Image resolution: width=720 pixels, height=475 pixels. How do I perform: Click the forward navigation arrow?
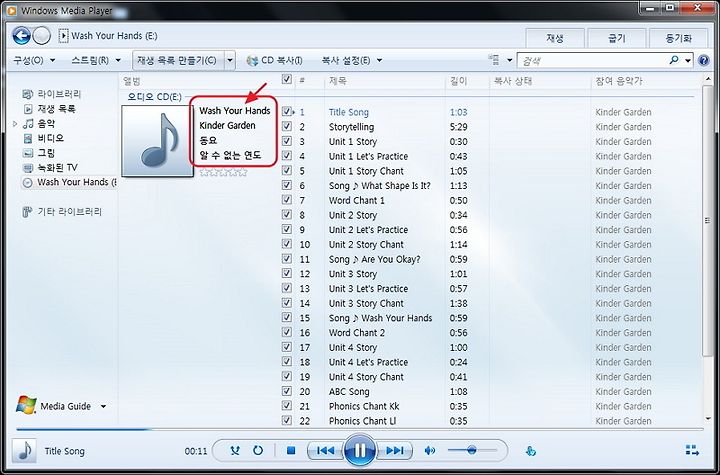click(x=42, y=35)
